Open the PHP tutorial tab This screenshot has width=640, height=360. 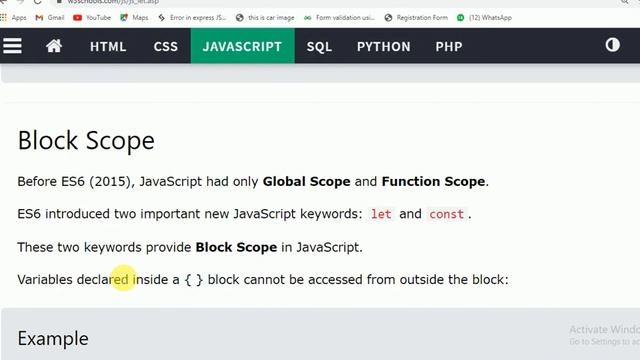point(449,46)
